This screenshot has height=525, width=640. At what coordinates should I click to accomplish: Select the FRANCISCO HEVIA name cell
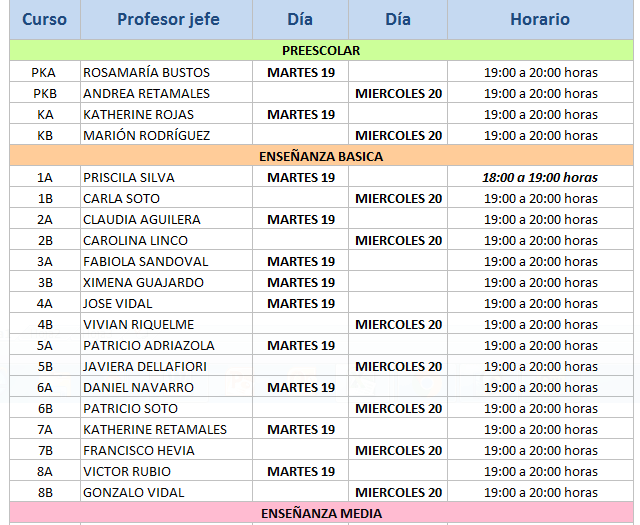tap(139, 450)
